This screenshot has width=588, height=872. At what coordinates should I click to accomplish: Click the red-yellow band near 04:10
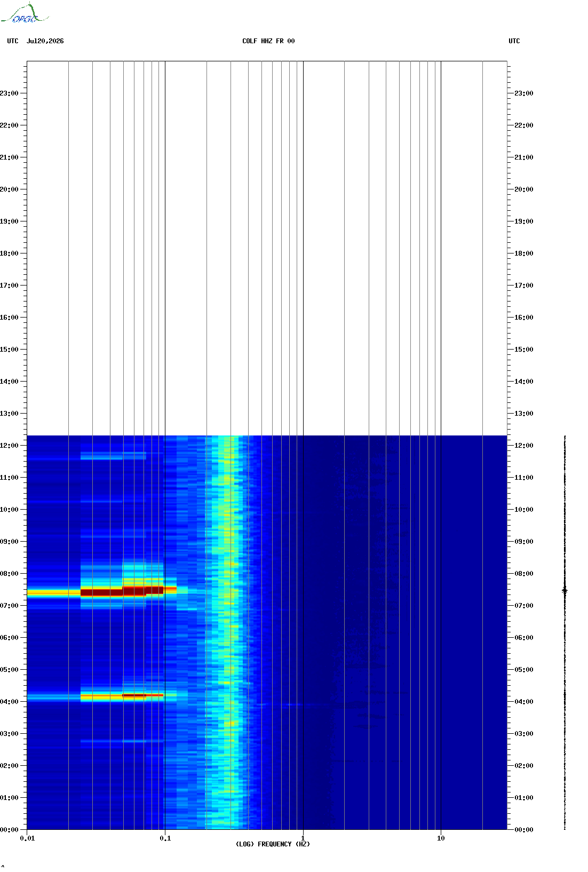click(x=122, y=696)
